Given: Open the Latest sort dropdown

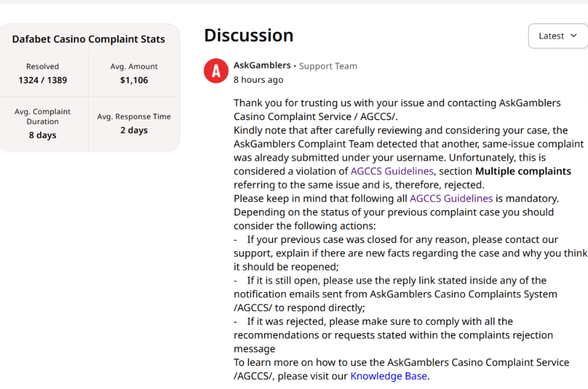Looking at the screenshot, I should 557,36.
